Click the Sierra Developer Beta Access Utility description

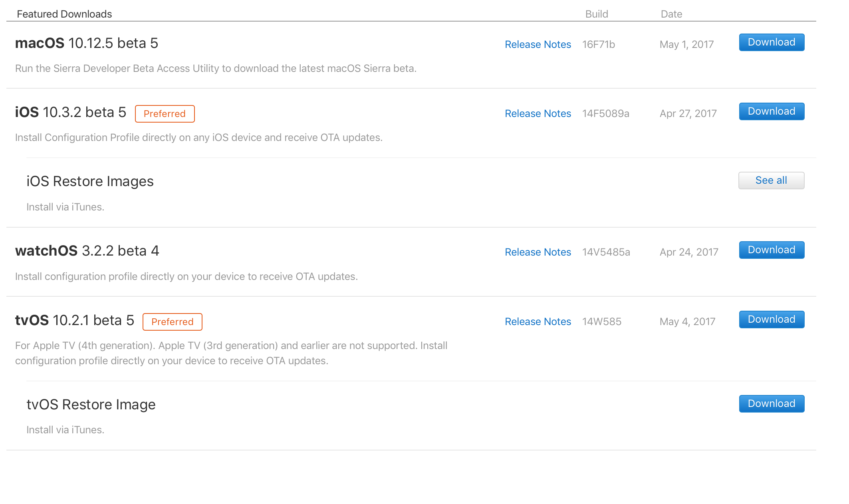pyautogui.click(x=216, y=68)
